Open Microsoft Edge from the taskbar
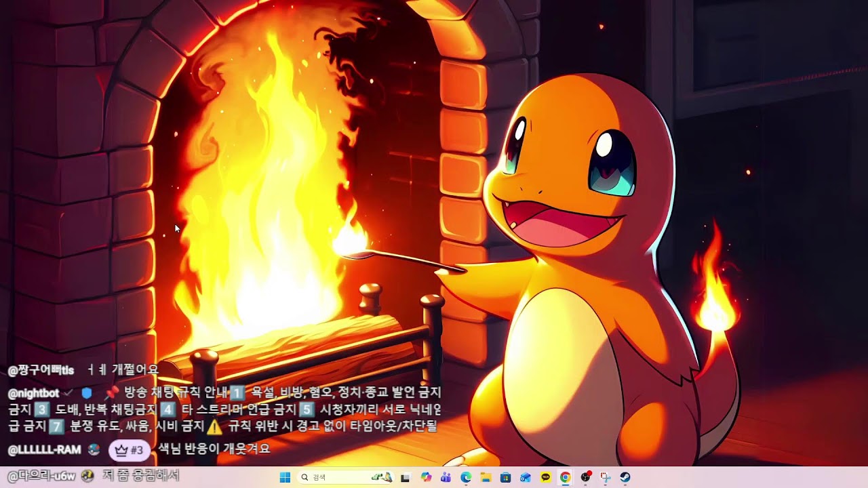Viewport: 868px width, 488px height. tap(466, 477)
